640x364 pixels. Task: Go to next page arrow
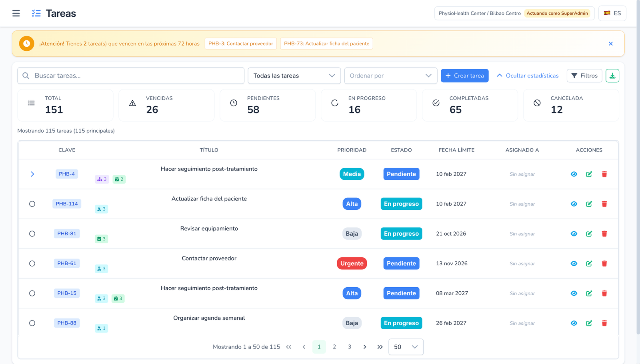click(365, 347)
